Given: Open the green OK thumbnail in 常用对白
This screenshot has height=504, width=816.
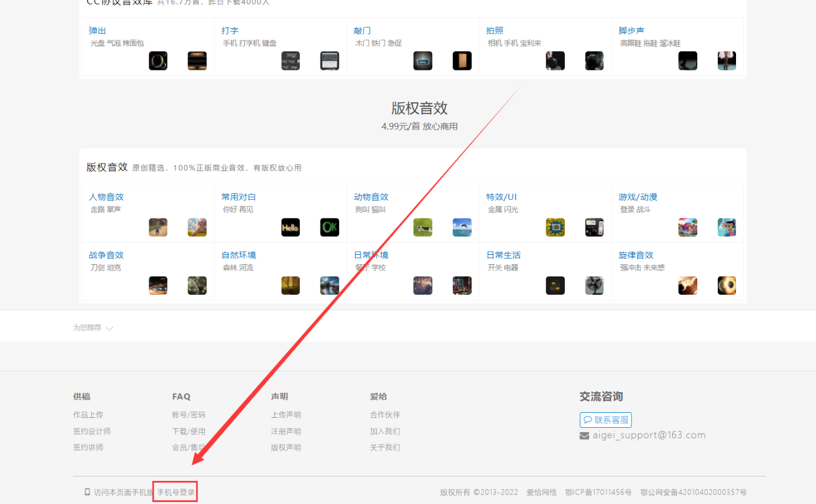Looking at the screenshot, I should [330, 227].
